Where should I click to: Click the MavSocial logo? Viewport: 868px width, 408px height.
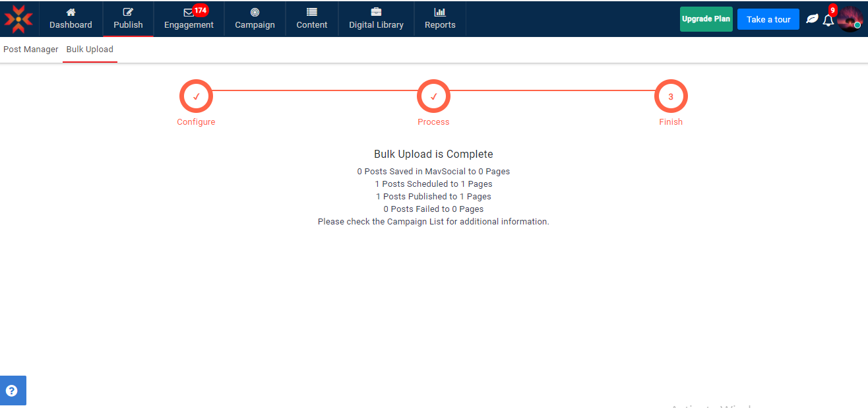18,18
